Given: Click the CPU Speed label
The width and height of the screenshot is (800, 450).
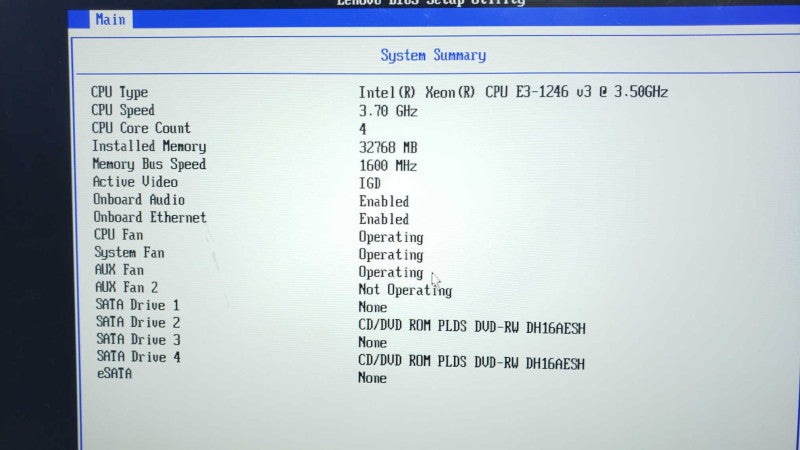Looking at the screenshot, I should click(123, 110).
